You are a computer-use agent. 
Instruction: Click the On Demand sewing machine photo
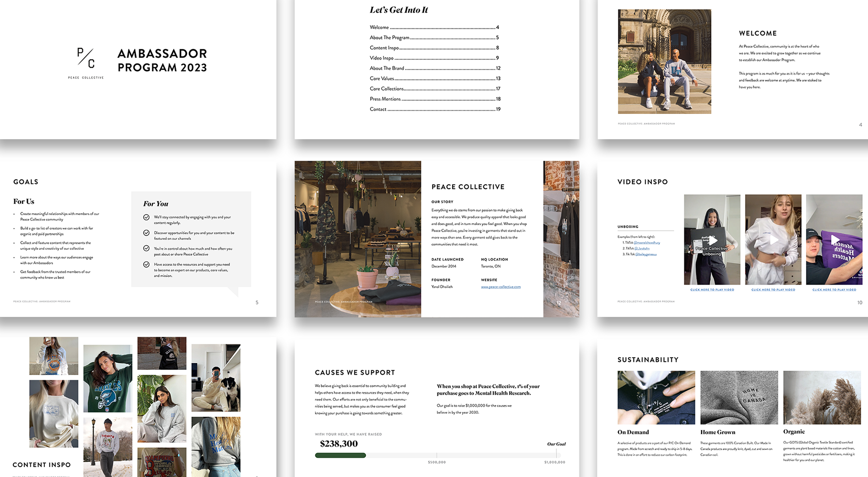656,397
